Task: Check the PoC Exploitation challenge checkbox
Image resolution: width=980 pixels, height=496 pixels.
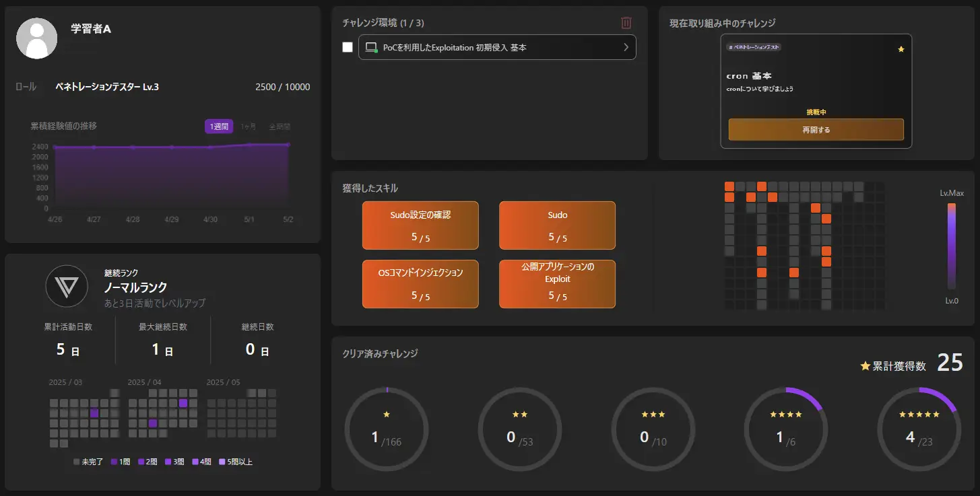Action: pyautogui.click(x=348, y=47)
